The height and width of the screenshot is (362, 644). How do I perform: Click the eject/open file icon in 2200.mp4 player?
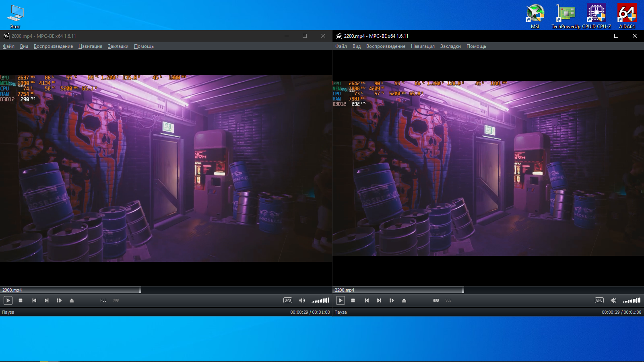pos(404,300)
